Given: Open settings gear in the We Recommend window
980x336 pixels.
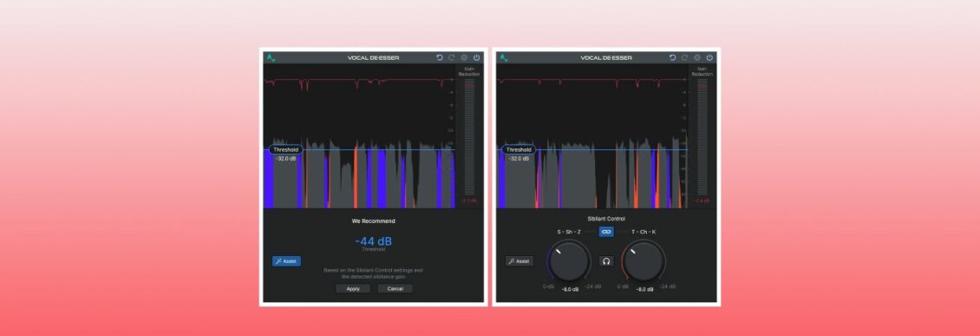Looking at the screenshot, I should [464, 57].
